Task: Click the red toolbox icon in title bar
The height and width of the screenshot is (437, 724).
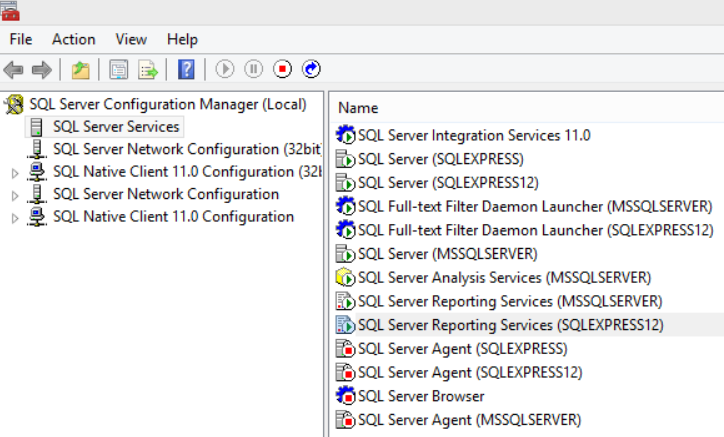Action: tap(10, 11)
